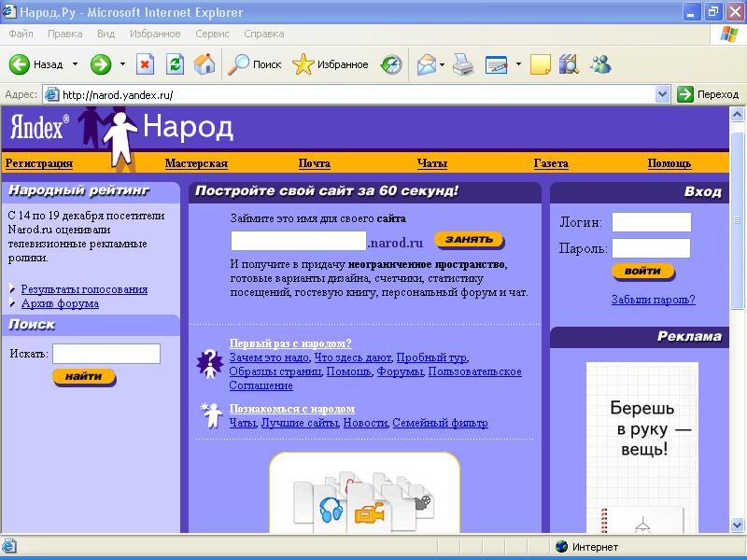Open the Чаты navigation link
This screenshot has height=560, width=747.
pyautogui.click(x=432, y=163)
